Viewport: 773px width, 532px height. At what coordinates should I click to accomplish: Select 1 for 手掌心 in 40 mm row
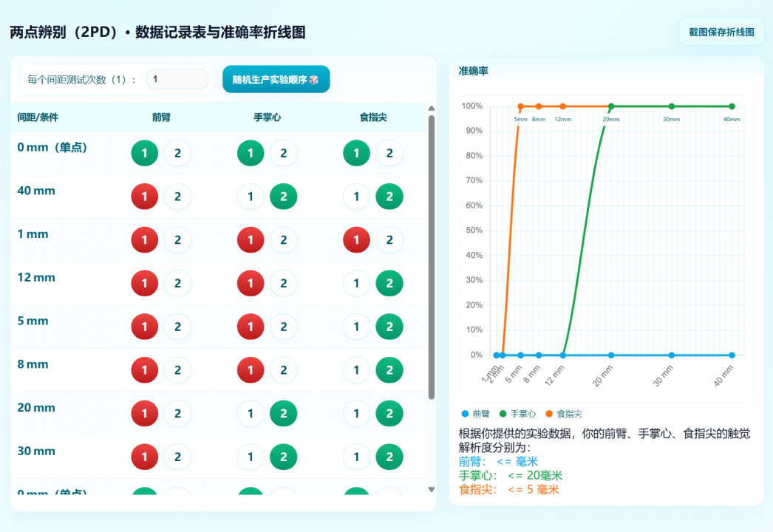251,197
